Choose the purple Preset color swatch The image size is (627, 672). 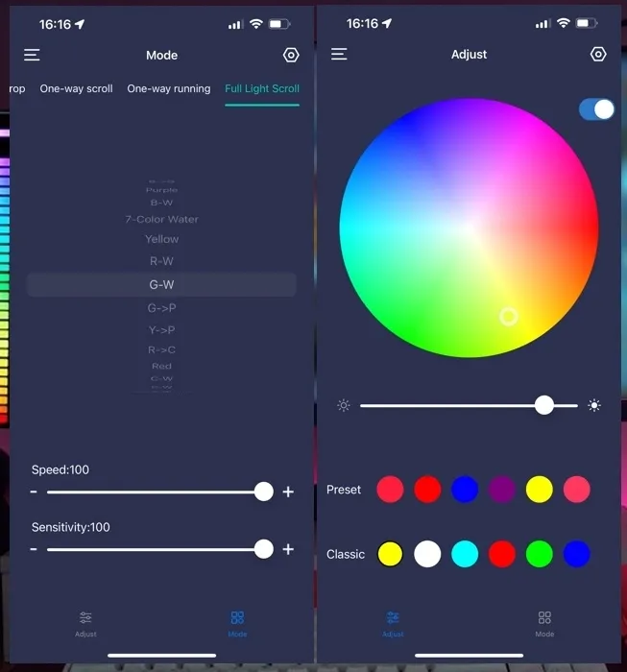point(502,490)
